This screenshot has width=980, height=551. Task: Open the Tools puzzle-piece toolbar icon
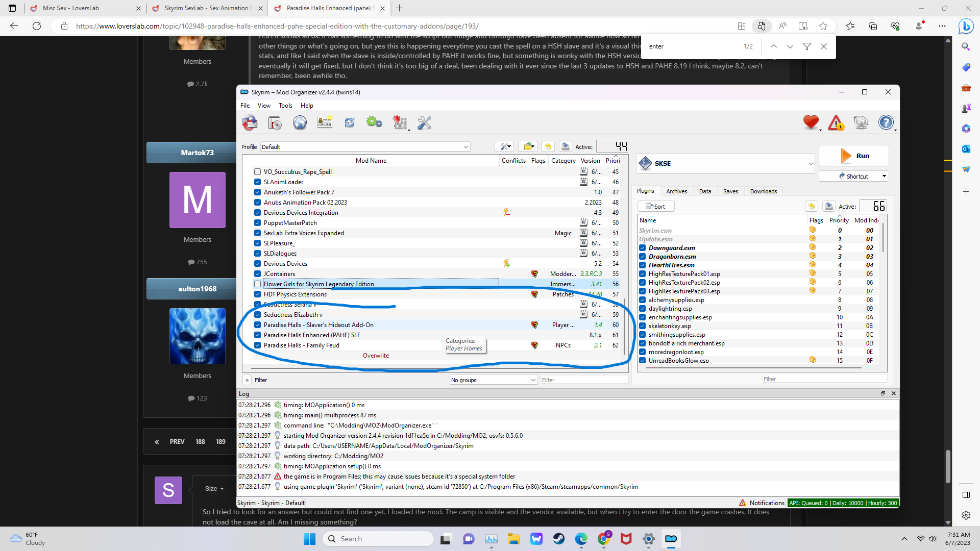click(400, 122)
